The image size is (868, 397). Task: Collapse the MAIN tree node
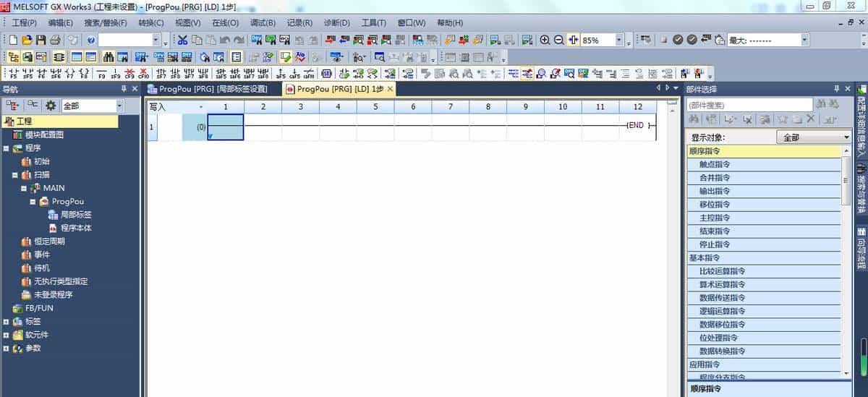pos(24,188)
